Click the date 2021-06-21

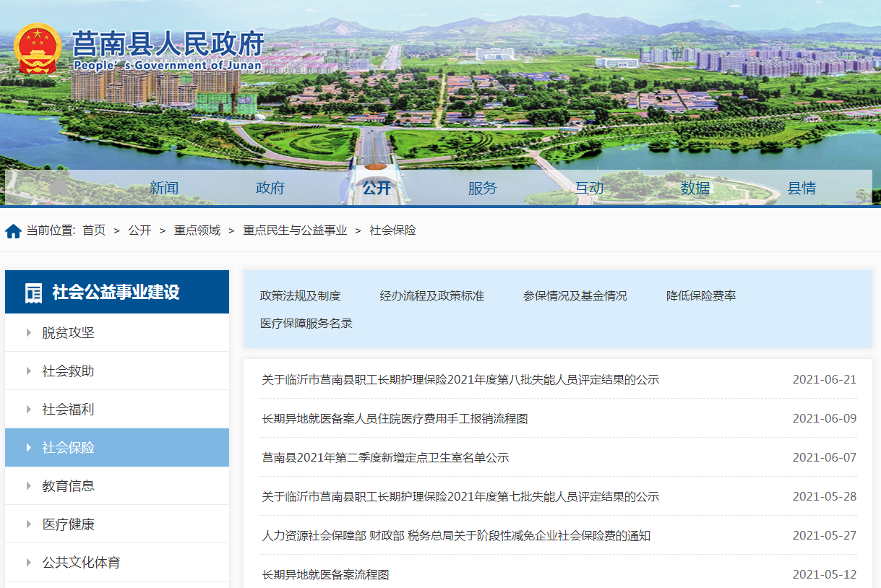(x=825, y=380)
